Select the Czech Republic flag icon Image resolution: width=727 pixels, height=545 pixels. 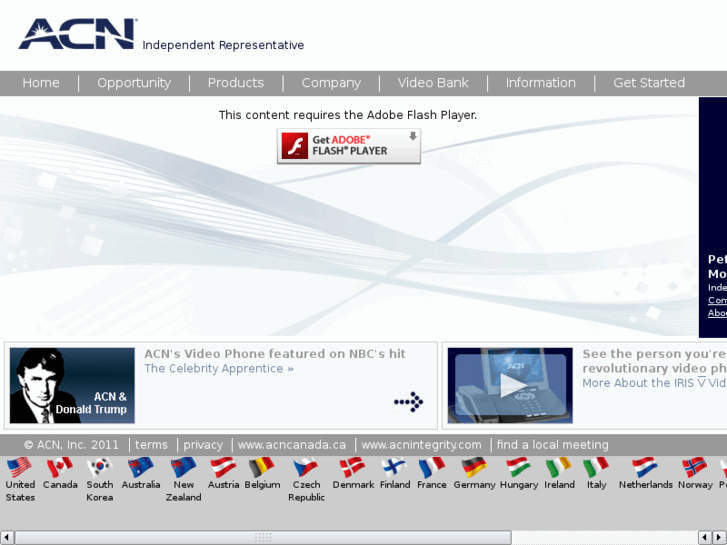pyautogui.click(x=306, y=467)
